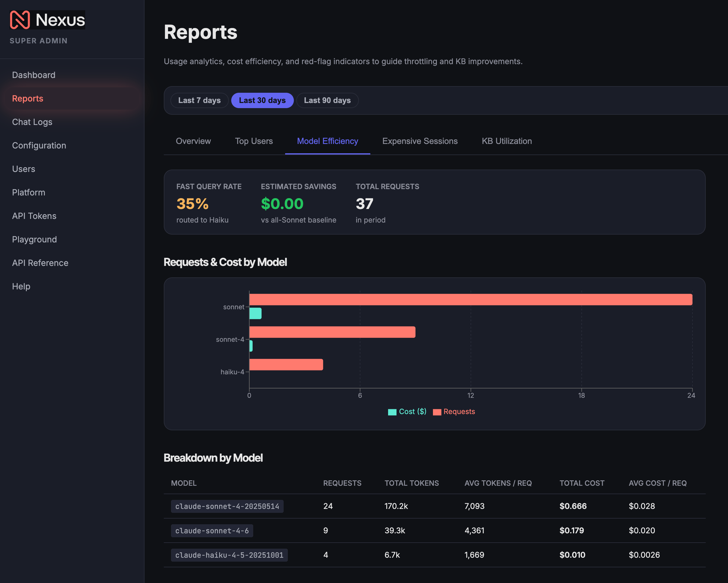Select the Last 30 days range
The width and height of the screenshot is (728, 583).
(x=262, y=100)
